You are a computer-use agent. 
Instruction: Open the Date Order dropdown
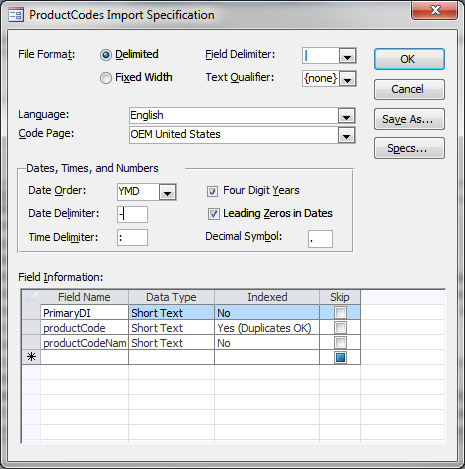click(x=167, y=192)
